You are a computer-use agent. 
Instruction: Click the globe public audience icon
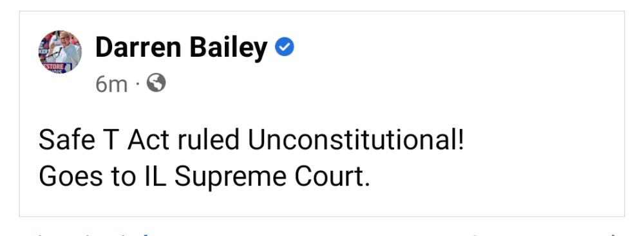156,83
